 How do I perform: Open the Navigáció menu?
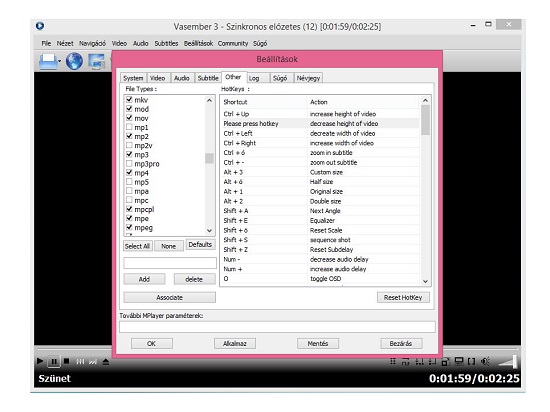click(x=92, y=43)
